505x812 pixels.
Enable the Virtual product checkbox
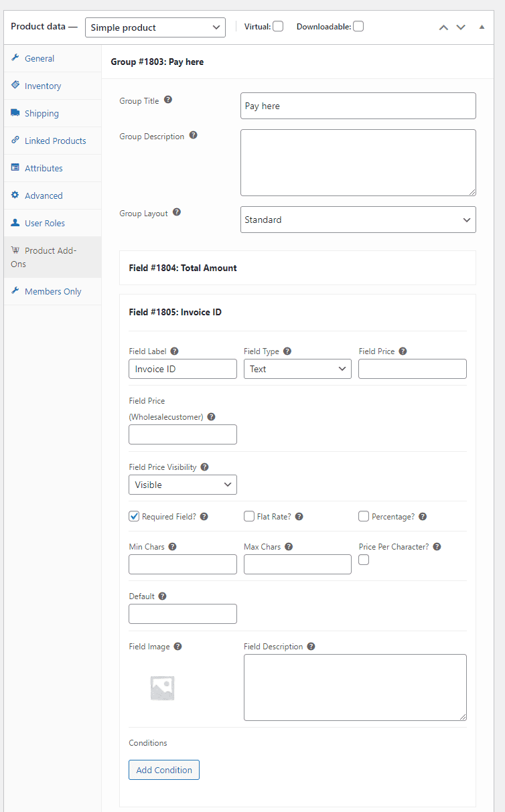(x=277, y=25)
